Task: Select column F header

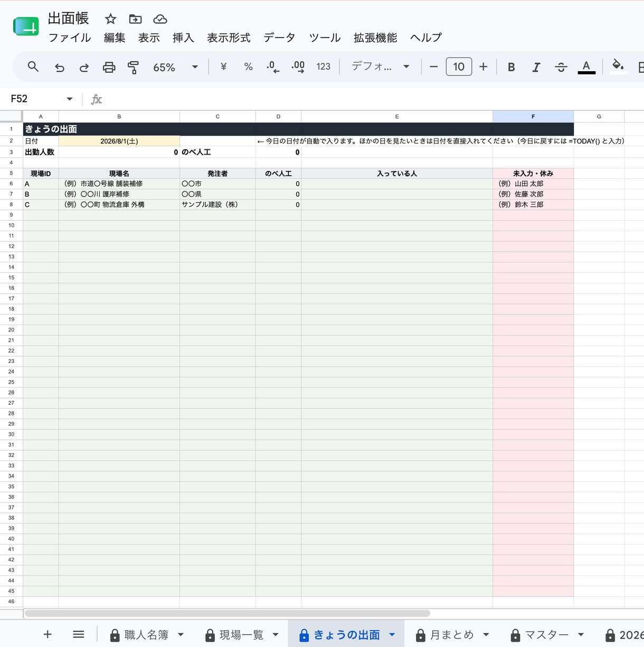Action: pyautogui.click(x=533, y=117)
